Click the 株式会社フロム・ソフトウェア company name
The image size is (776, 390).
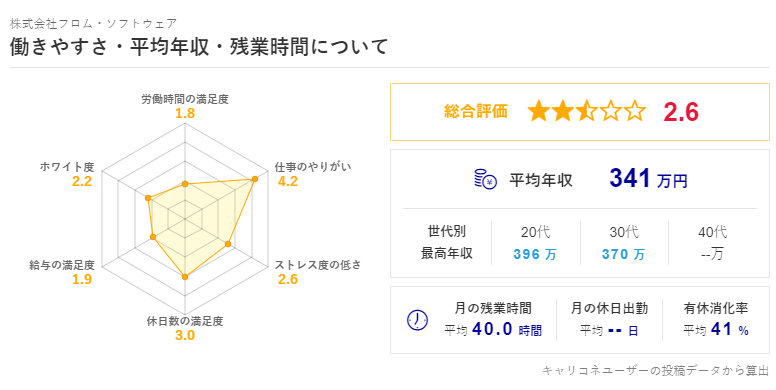coord(94,23)
